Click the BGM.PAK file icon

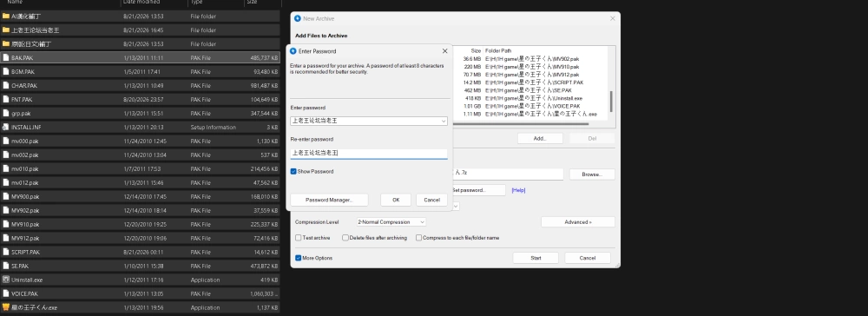tap(6, 71)
